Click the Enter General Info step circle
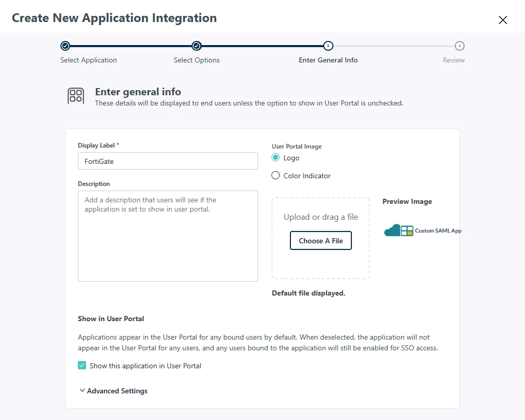Screen dimensions: 525x420 tap(328, 46)
